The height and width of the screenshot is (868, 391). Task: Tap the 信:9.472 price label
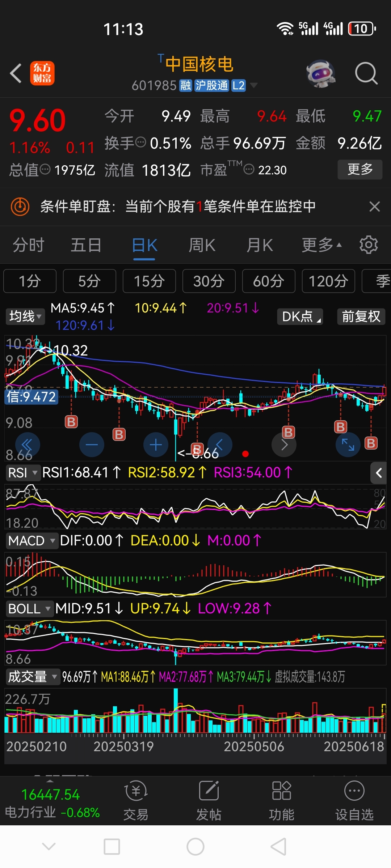[x=31, y=397]
